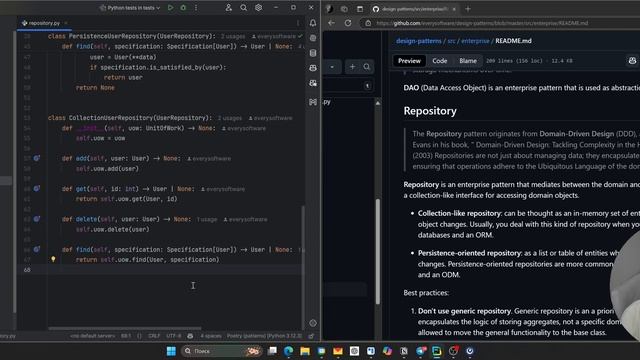Open the run toolbar more-actions menu
640x360 pixels.
coord(196,8)
